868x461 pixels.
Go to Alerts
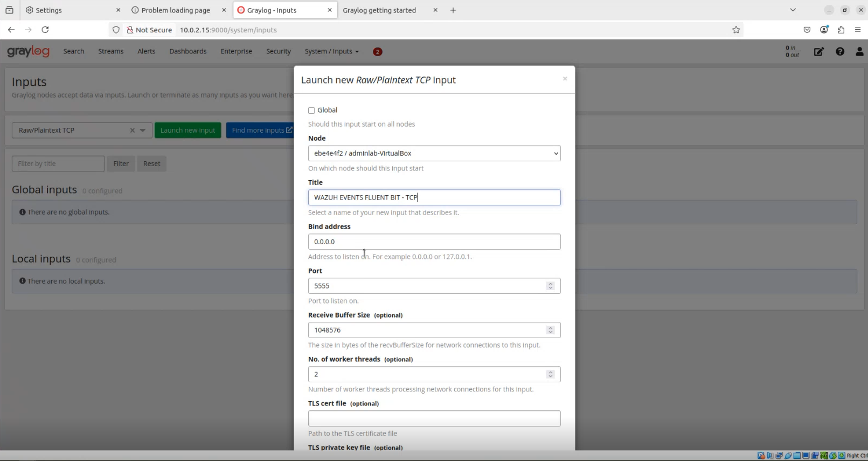146,51
